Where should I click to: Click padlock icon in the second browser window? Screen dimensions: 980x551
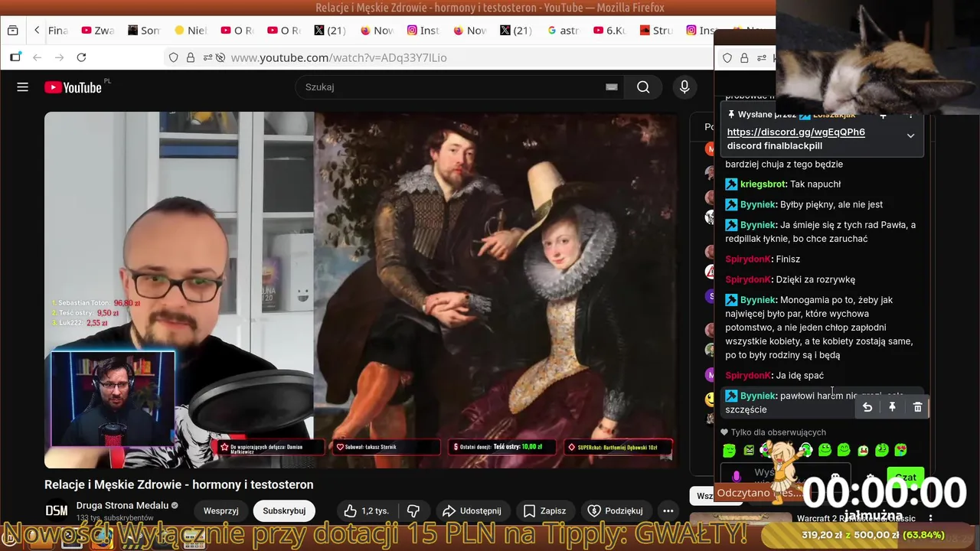(743, 57)
